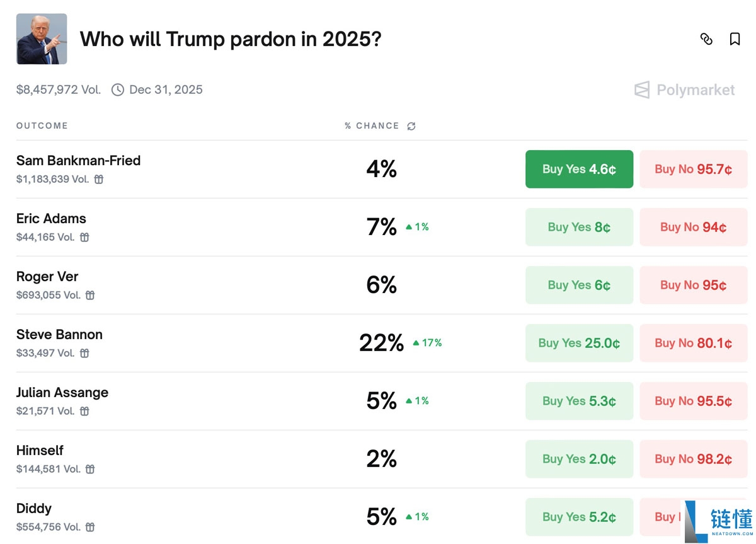Click gift icon under Diddy outcome
The image size is (756, 544).
click(x=90, y=527)
